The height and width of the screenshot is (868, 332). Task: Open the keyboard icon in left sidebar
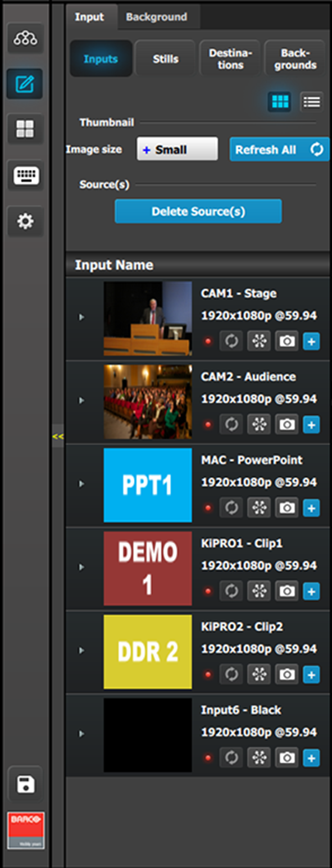(x=25, y=176)
